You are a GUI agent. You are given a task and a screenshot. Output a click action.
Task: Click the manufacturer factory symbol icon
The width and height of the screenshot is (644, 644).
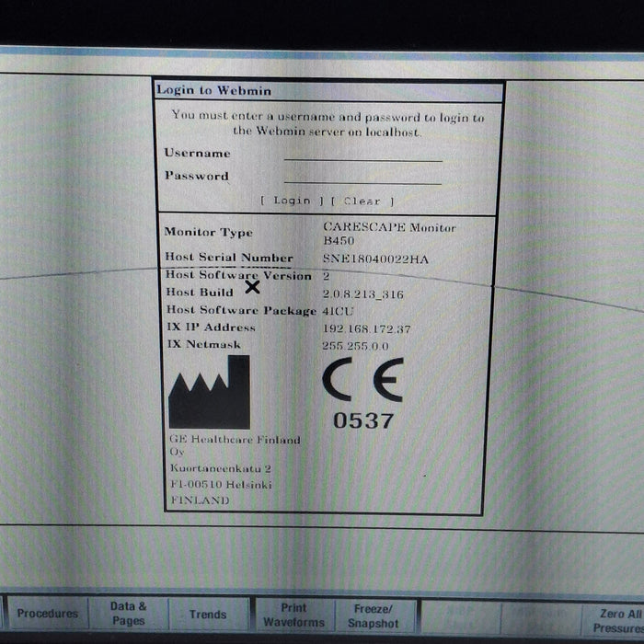point(209,392)
